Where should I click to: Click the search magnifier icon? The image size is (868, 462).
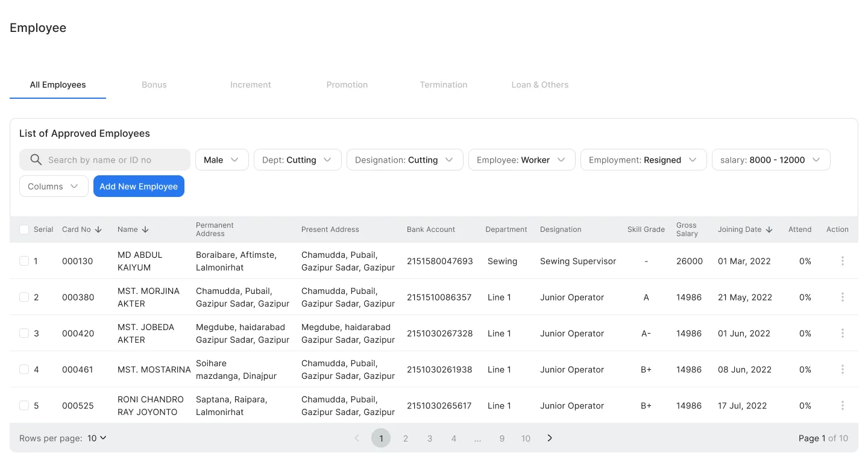coord(36,160)
